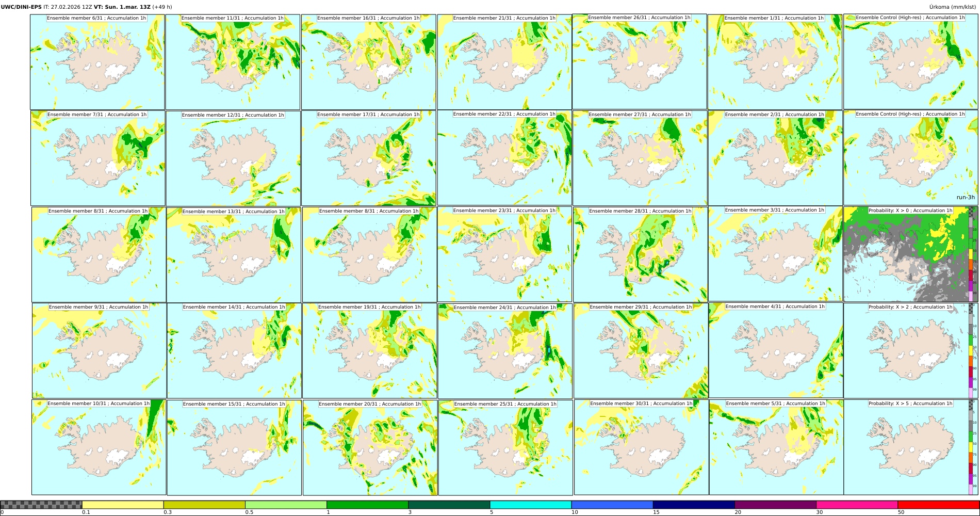Click the '0.3' tick label on the colour scale

tap(167, 512)
